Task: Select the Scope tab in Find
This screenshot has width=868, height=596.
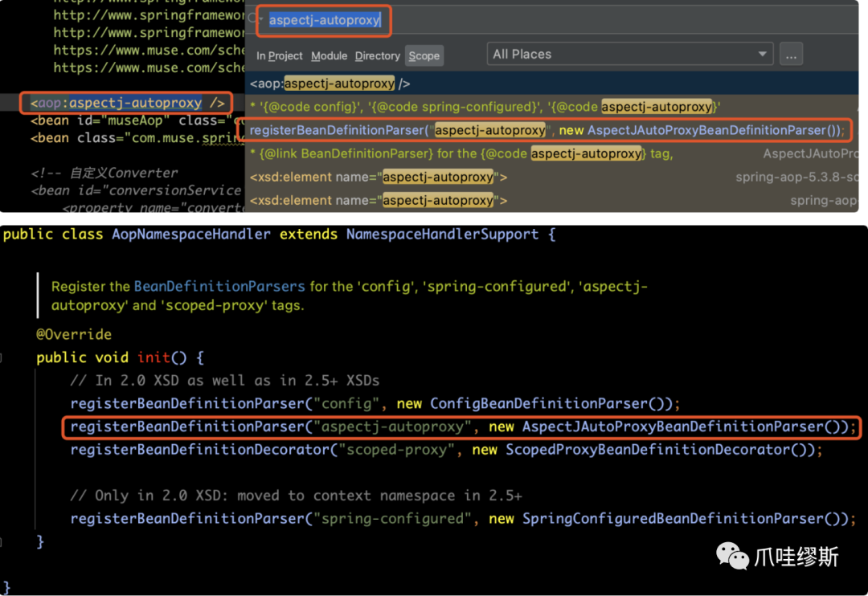Action: click(424, 56)
